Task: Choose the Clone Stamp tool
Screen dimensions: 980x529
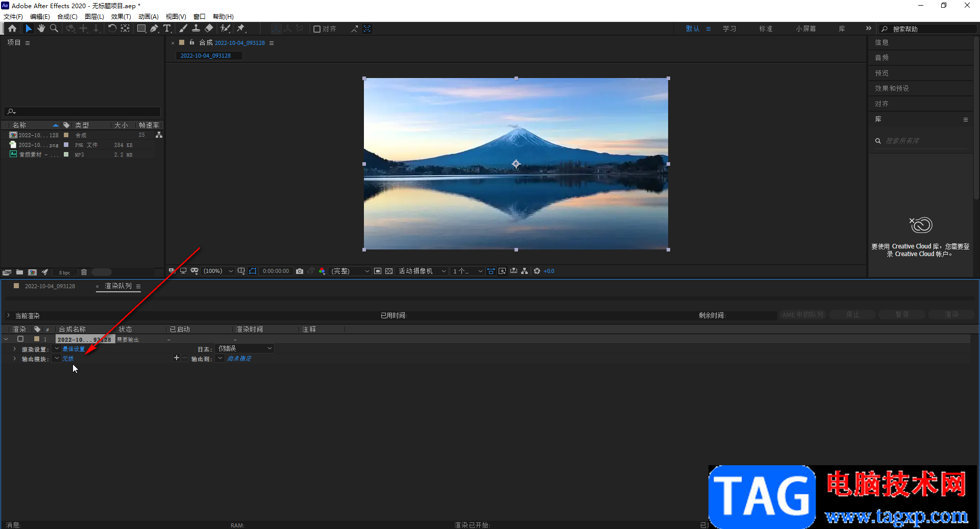Action: point(196,29)
